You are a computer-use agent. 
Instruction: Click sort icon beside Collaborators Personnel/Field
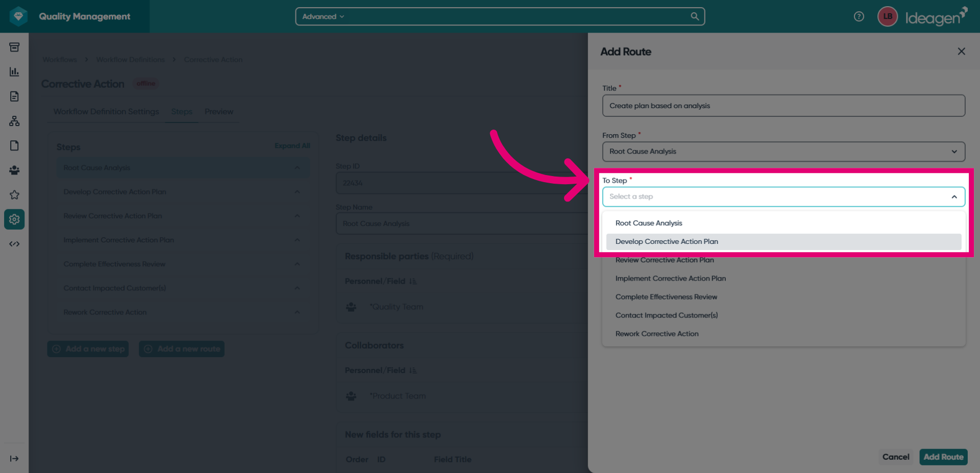click(413, 370)
